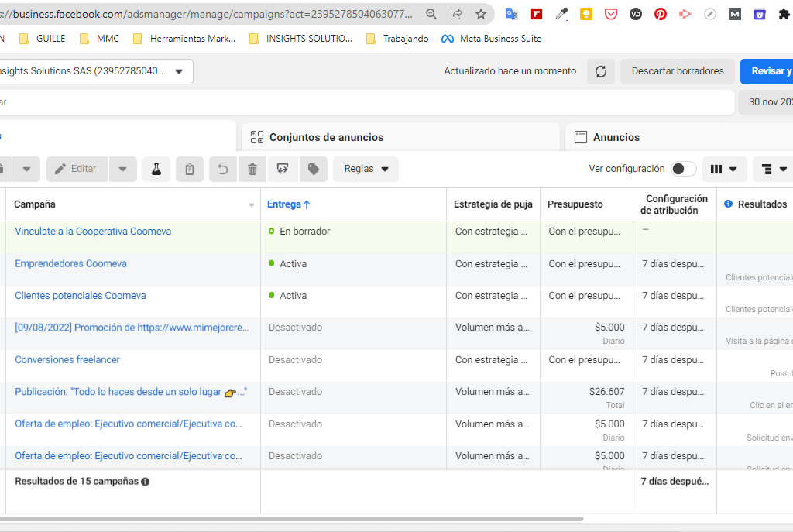Viewport: 793px width, 532px height.
Task: Switch to Anuncios tab
Action: (678, 137)
